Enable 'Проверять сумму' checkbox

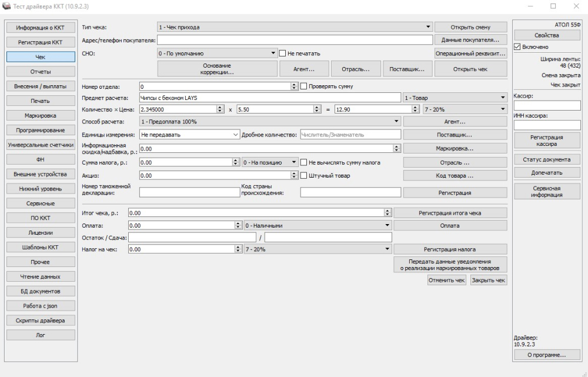tap(304, 86)
